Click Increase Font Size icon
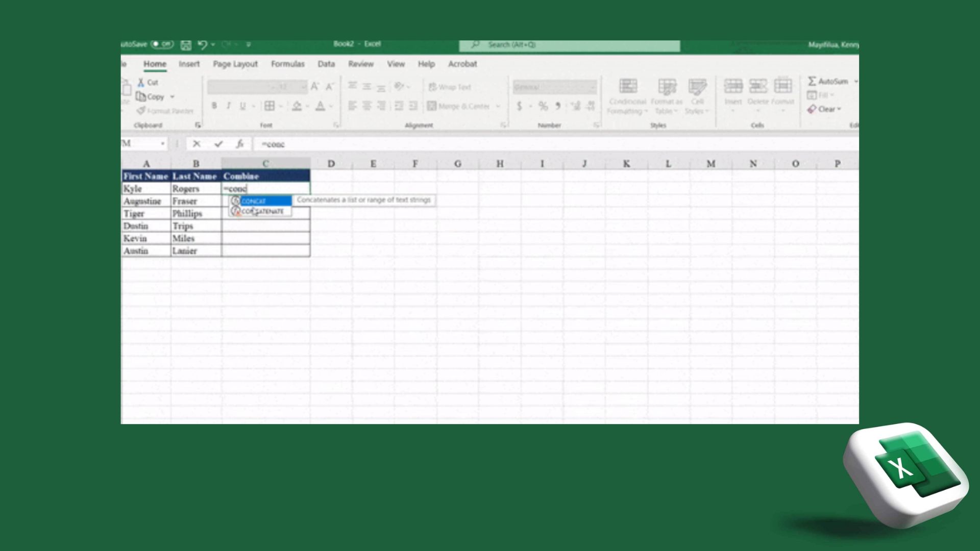 pos(315,87)
